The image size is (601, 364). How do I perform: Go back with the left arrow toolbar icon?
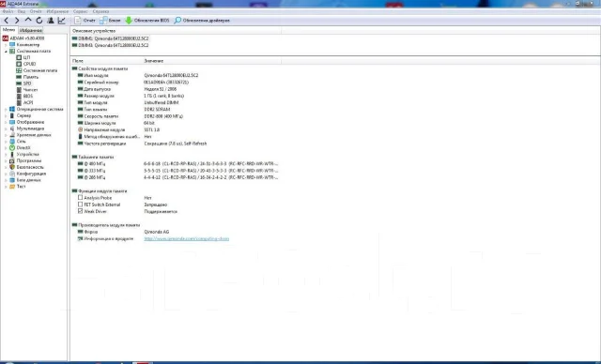coord(7,21)
